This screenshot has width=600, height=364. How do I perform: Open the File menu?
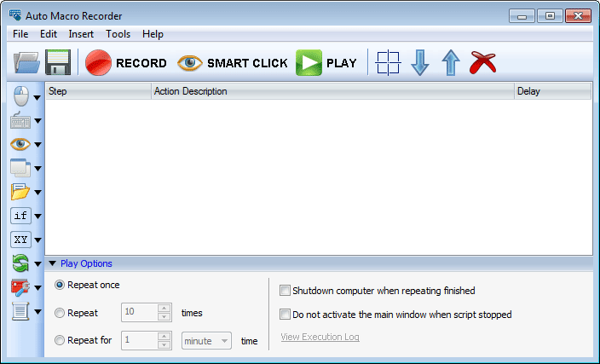click(x=20, y=34)
